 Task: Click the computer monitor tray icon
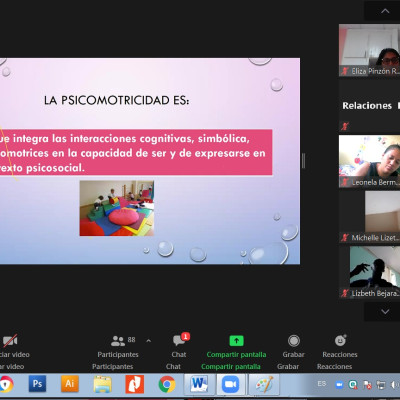point(381,385)
